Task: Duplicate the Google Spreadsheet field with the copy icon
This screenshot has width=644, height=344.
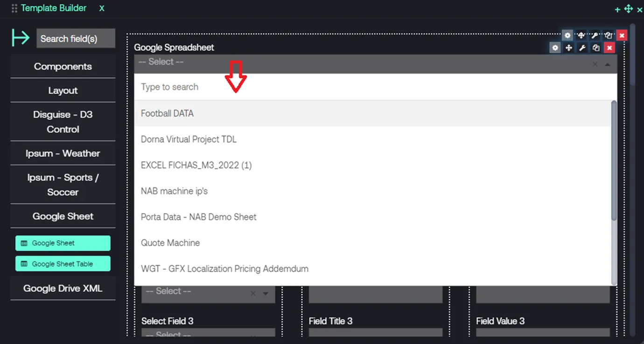Action: 595,48
